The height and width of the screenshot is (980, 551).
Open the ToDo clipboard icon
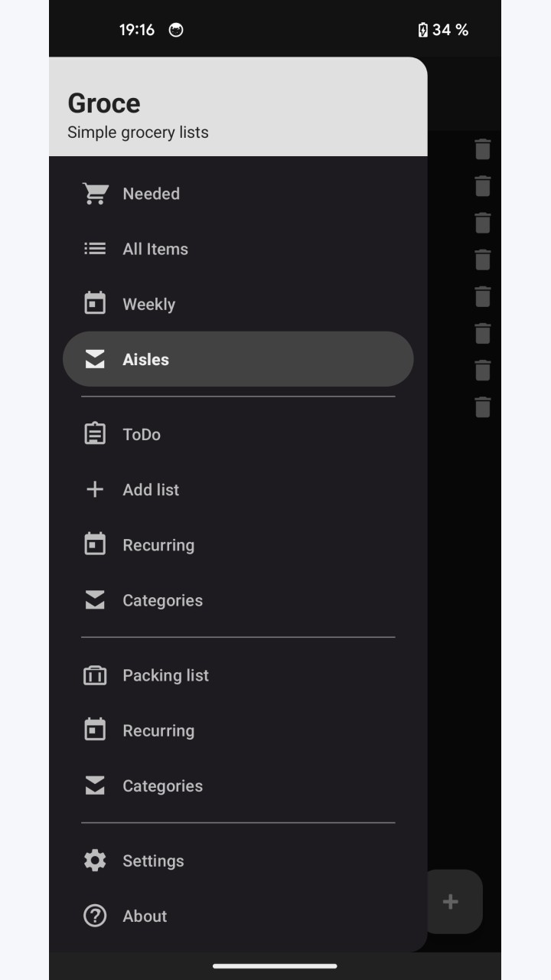pos(95,434)
